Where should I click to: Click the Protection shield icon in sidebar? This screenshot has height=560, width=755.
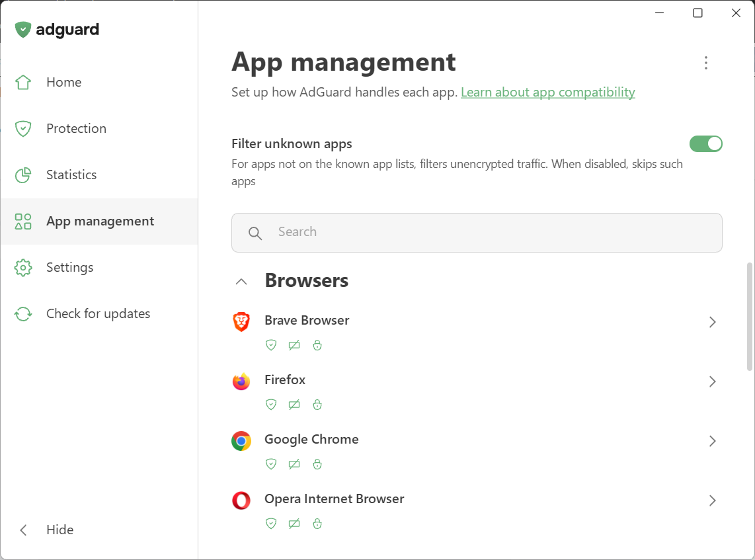[x=23, y=128]
